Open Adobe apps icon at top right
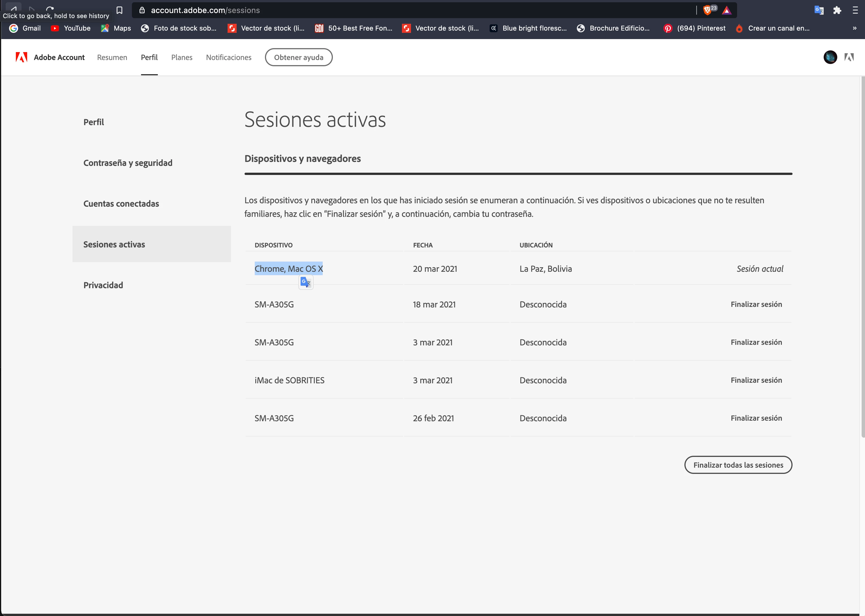Image resolution: width=865 pixels, height=616 pixels. coord(849,57)
